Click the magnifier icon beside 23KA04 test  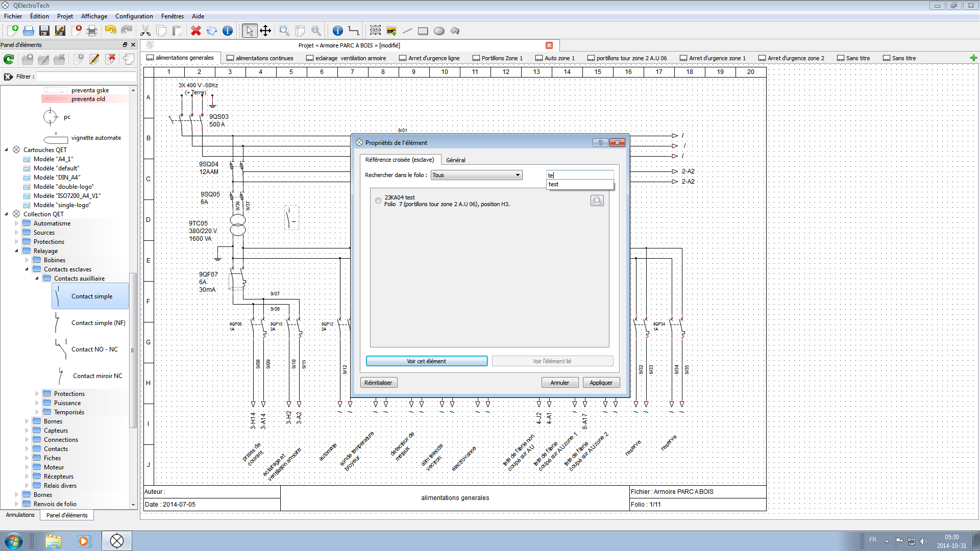597,201
